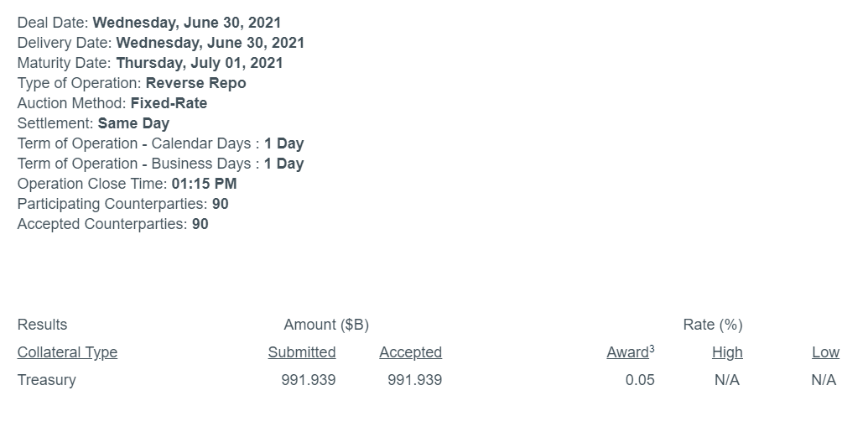
Task: Click the Amount ($B) heading
Action: (x=326, y=325)
